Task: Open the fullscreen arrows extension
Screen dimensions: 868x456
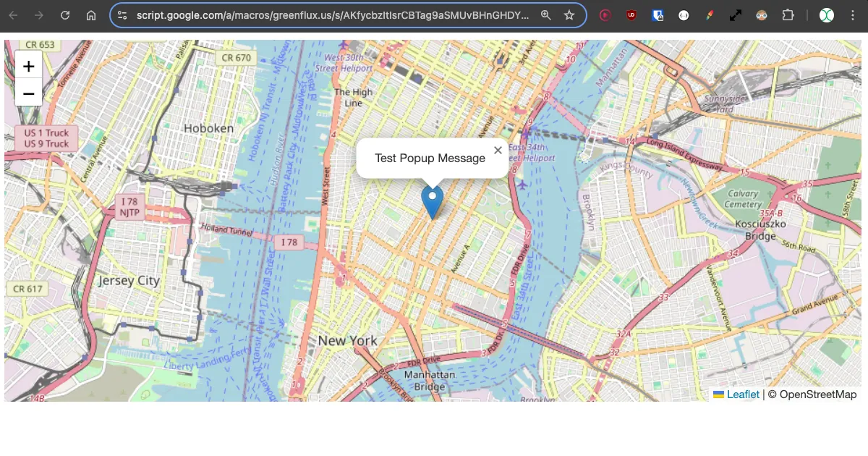Action: point(736,15)
